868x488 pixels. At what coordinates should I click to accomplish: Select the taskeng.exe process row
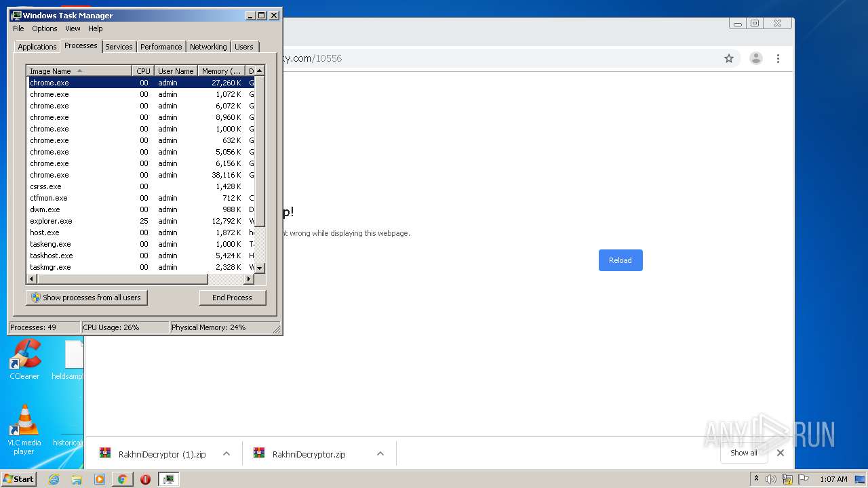pos(140,244)
